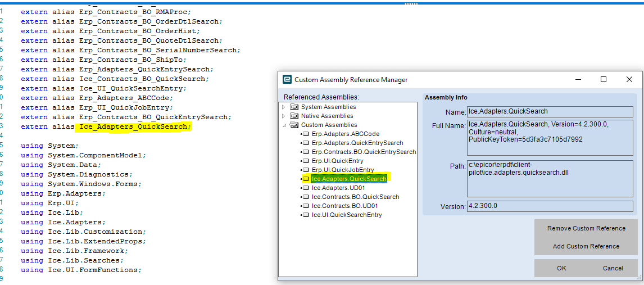
Task: Click the Native Assemblies folder icon
Action: pos(294,116)
